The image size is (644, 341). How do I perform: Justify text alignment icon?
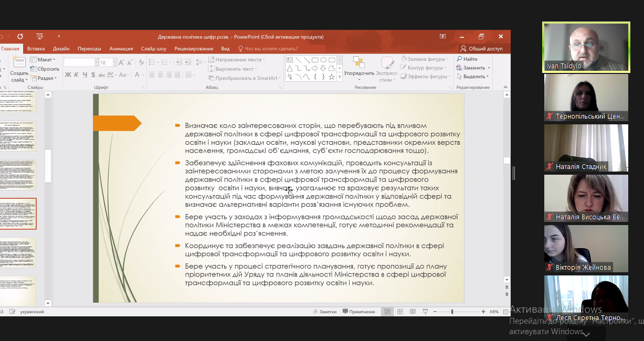pos(178,75)
